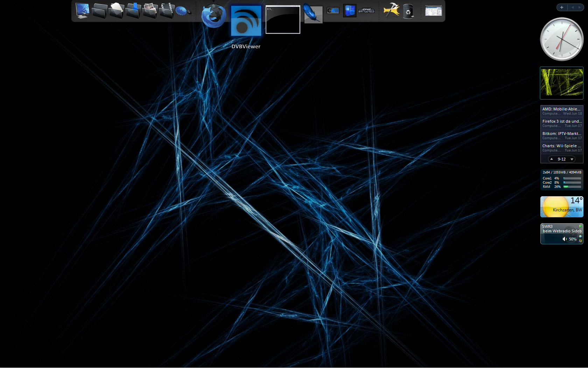This screenshot has width=588, height=368.
Task: Click the '9-12' feed page indicator
Action: coord(562,159)
